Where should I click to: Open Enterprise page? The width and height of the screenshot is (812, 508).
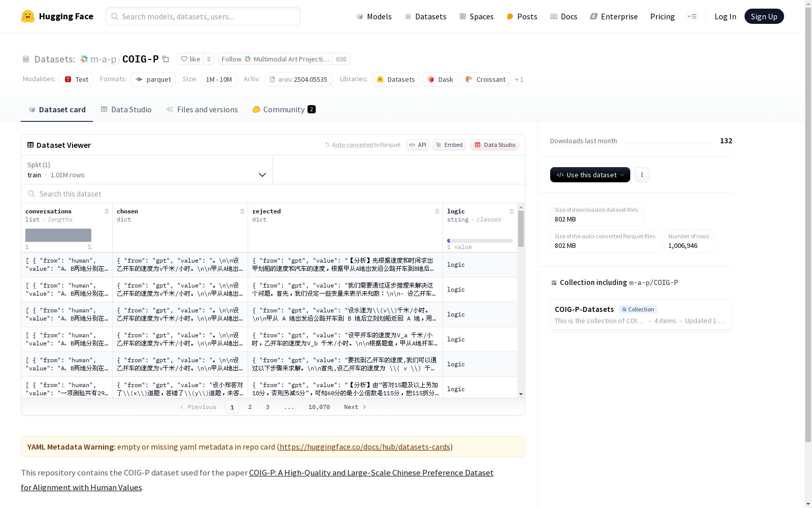point(614,16)
